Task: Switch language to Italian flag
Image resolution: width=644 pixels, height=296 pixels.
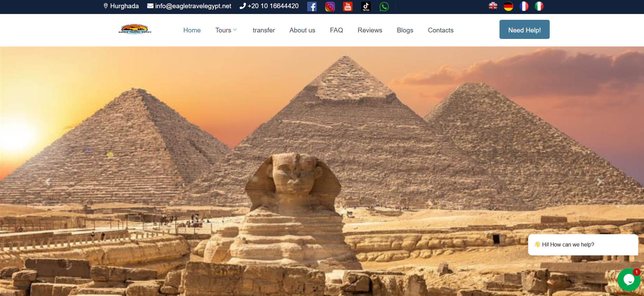Action: pos(539,6)
